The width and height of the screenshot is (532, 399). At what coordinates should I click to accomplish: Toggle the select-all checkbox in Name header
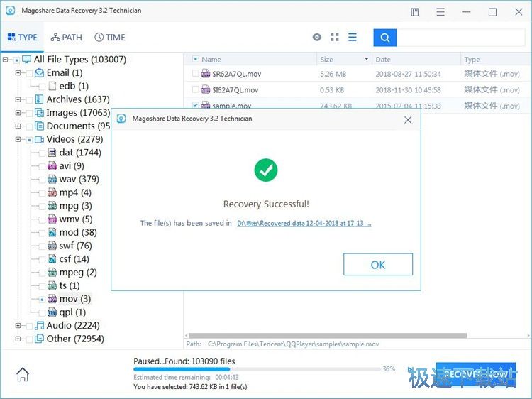click(x=195, y=59)
